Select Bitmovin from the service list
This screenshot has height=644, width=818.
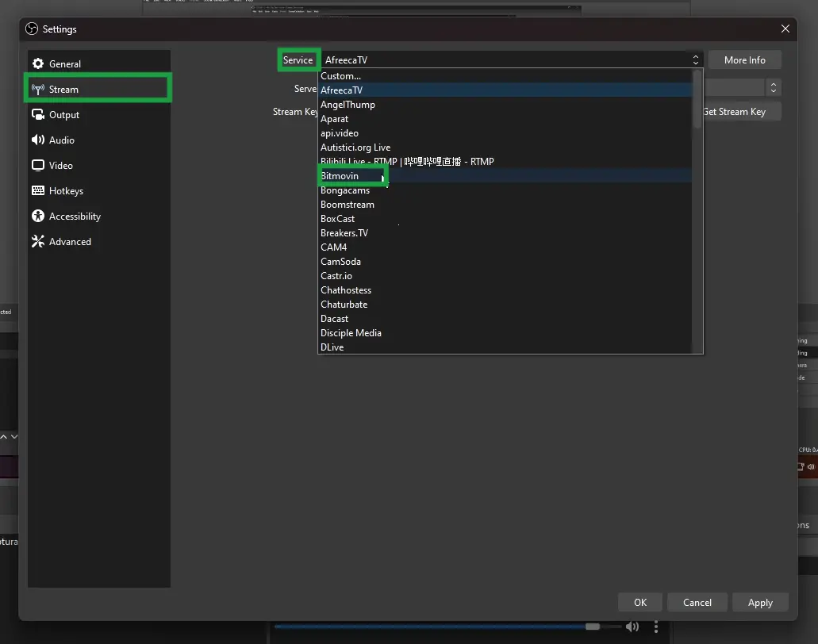click(x=505, y=176)
